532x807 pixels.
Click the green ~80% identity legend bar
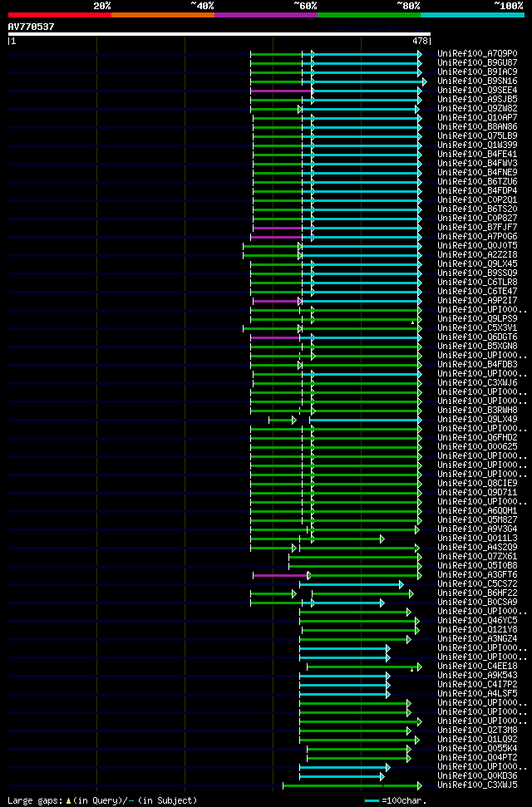tap(369, 15)
